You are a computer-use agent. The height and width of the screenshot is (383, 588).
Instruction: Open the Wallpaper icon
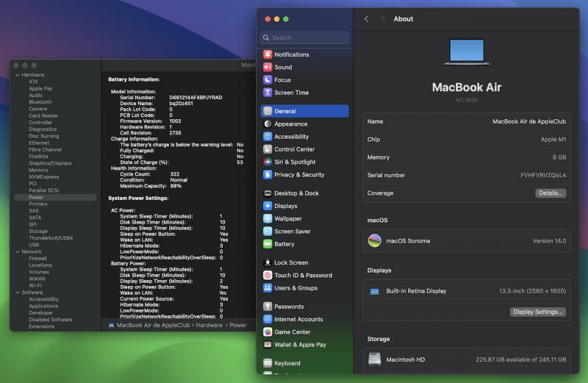(x=268, y=218)
